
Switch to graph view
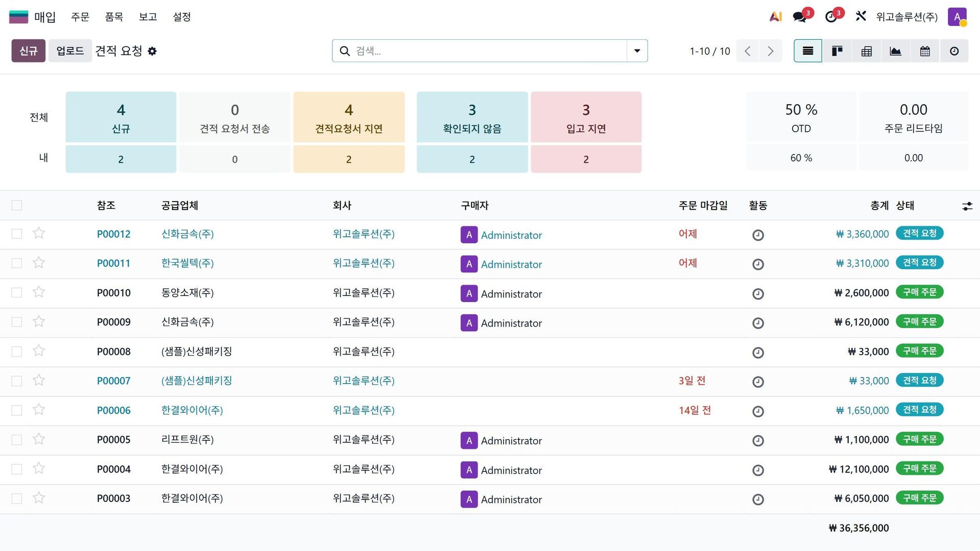click(x=895, y=51)
